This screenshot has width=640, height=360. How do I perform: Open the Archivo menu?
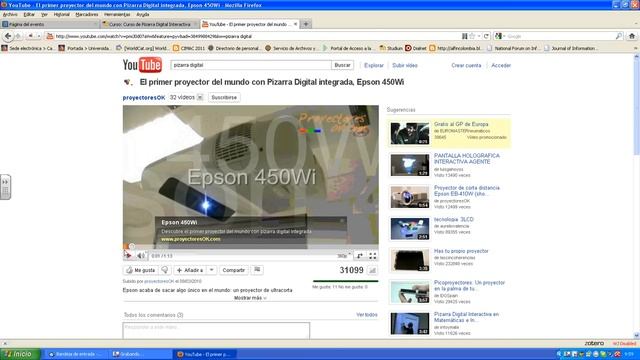click(10, 14)
